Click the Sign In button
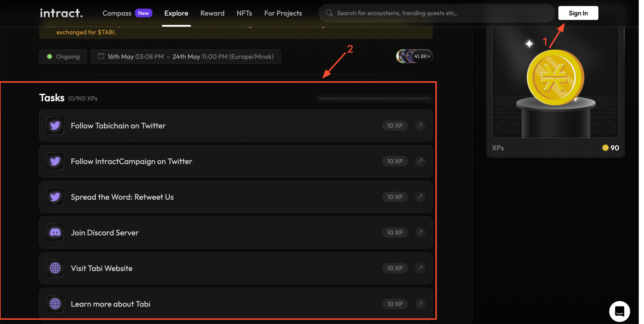The image size is (644, 324). 578,13
